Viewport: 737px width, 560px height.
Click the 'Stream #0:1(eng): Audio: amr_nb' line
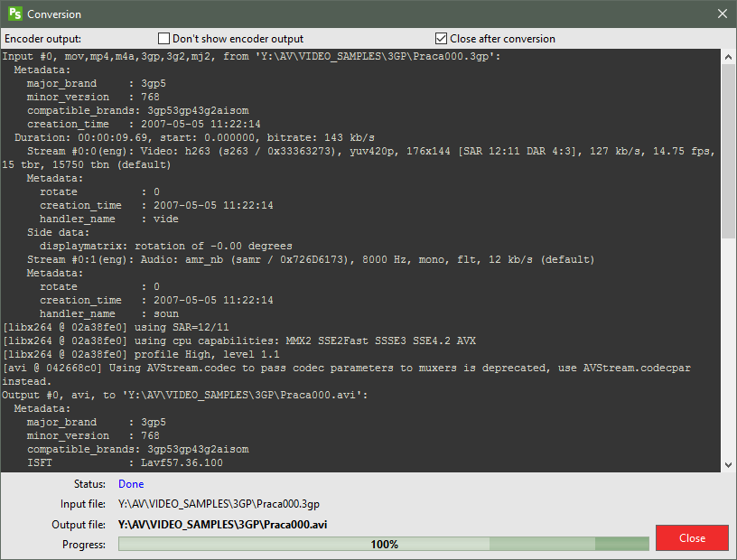click(310, 259)
